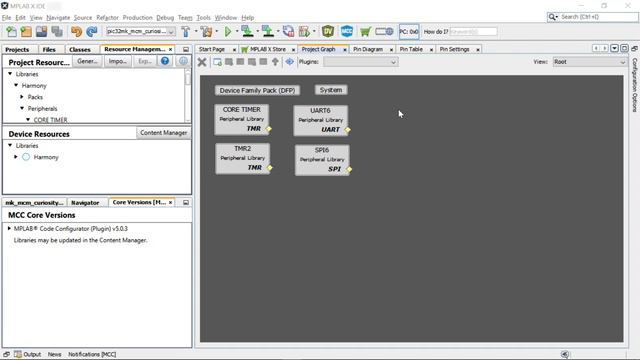This screenshot has height=360, width=640.
Task: Click the Clean and Build icon
Action: pyautogui.click(x=207, y=31)
